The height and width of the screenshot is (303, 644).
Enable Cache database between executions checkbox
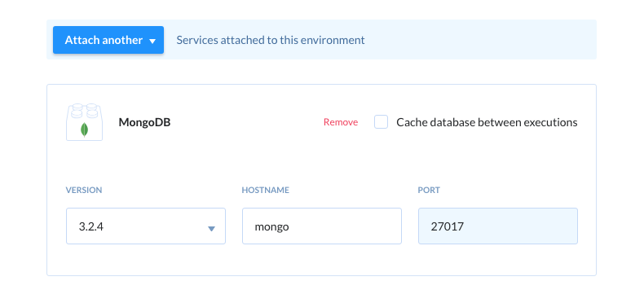382,122
